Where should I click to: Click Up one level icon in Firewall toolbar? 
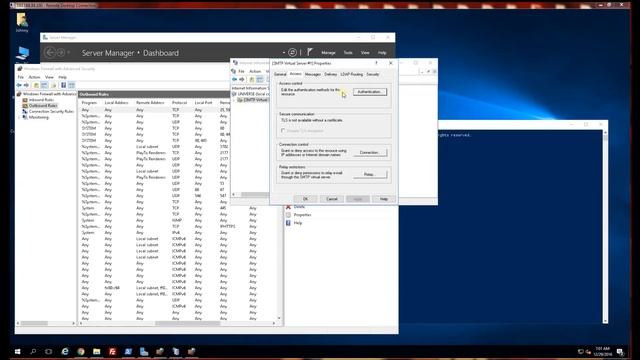click(36, 85)
